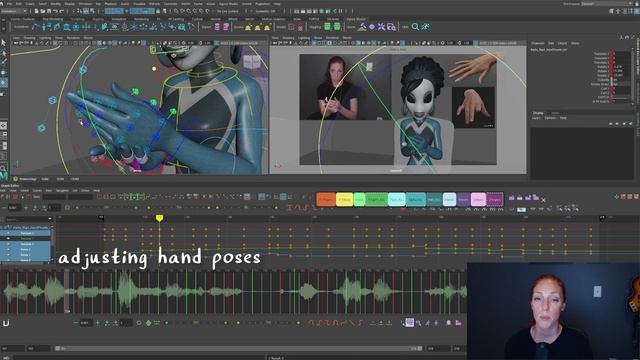Open the Help menu in main menu bar
The image size is (640, 360).
coord(277,4)
